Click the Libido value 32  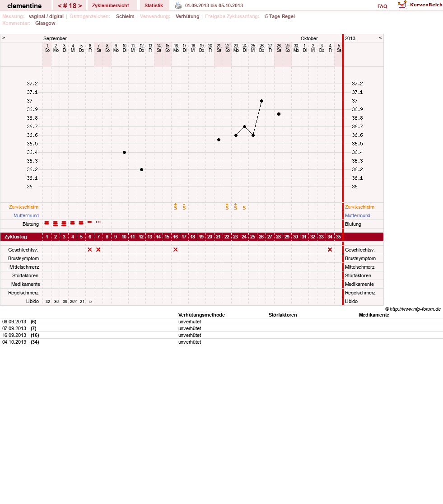(47, 302)
